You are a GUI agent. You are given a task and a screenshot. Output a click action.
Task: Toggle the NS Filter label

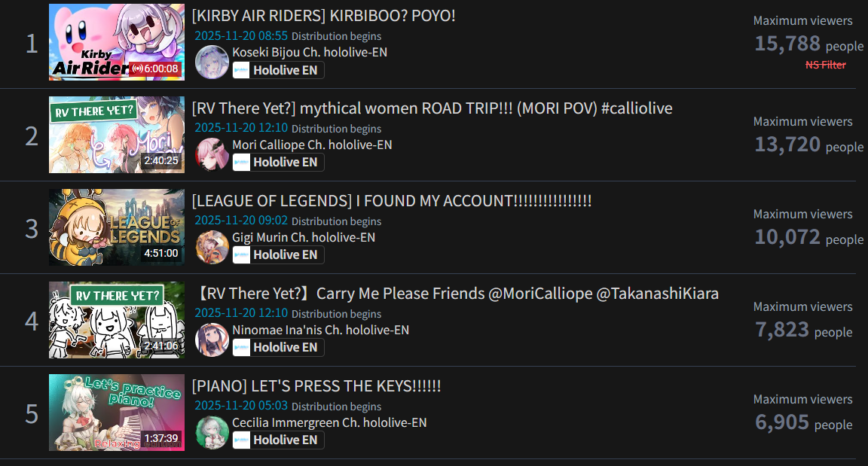click(x=825, y=65)
